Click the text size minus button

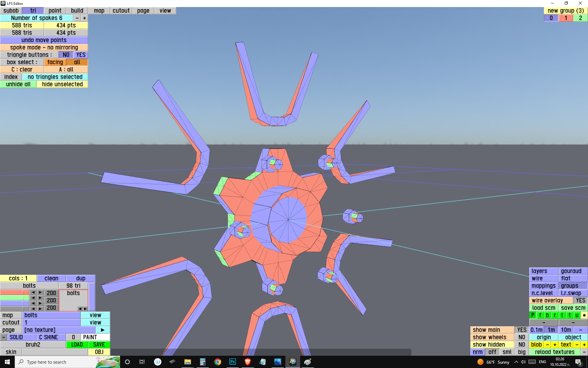point(577,345)
